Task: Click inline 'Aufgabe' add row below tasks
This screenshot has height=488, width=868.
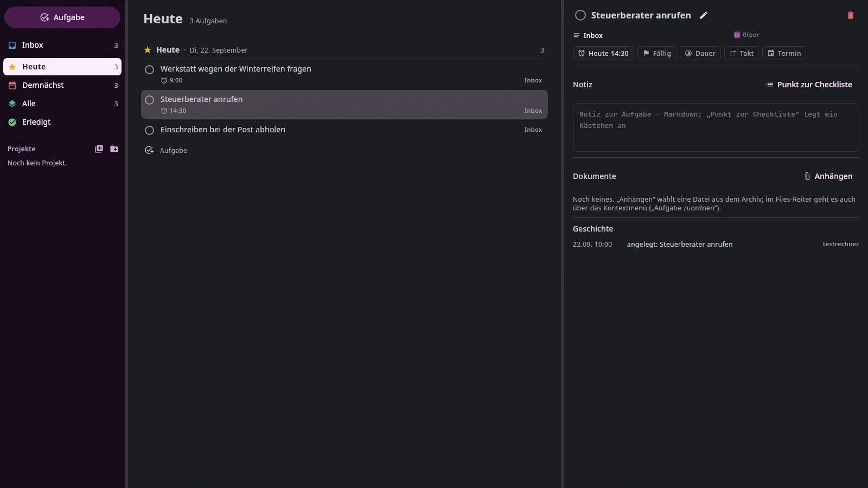Action: click(x=344, y=150)
